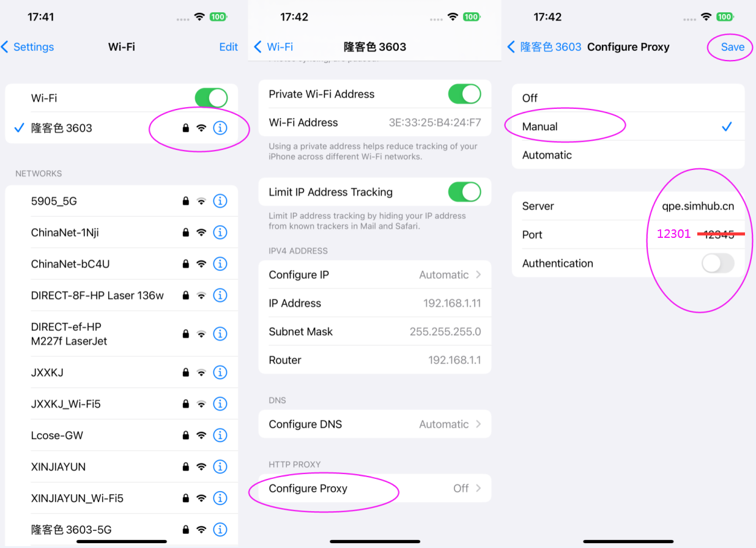Open Configure DNS settings
The width and height of the screenshot is (756, 548).
coord(375,424)
